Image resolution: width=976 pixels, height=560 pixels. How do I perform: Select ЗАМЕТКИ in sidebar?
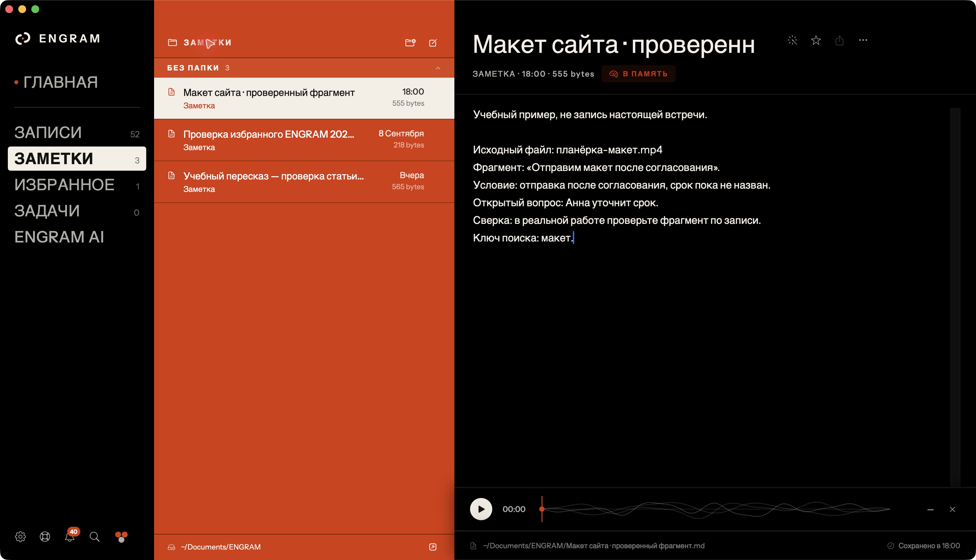click(x=77, y=159)
